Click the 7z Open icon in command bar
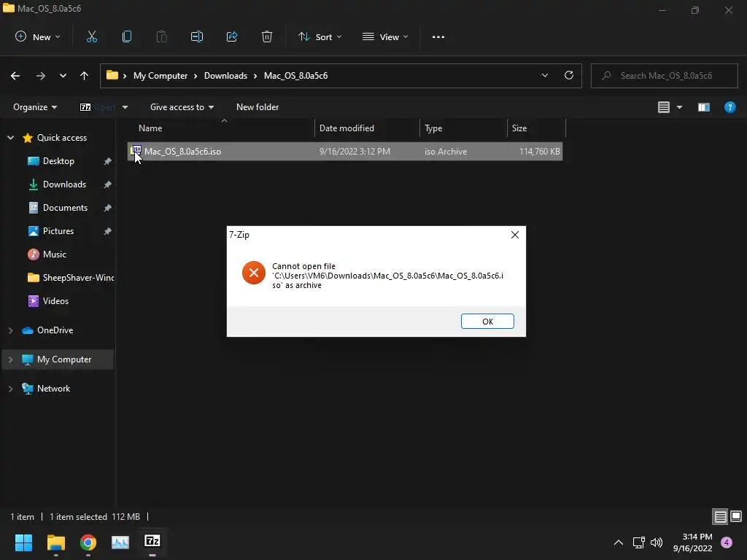 click(x=85, y=107)
